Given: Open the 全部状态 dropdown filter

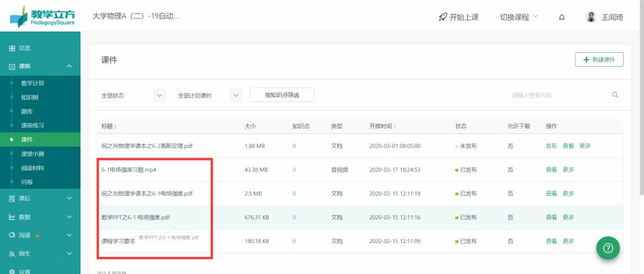Looking at the screenshot, I should [x=131, y=95].
